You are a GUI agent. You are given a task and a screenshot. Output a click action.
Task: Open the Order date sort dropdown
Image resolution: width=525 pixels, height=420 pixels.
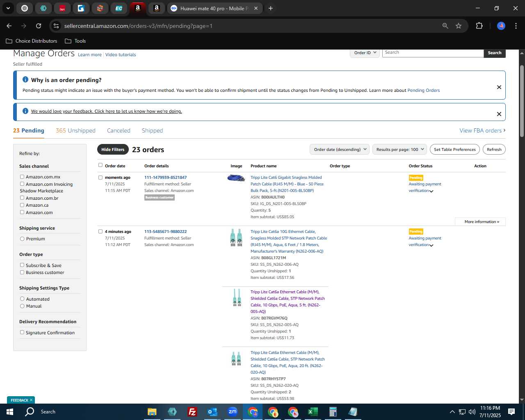[x=340, y=150]
